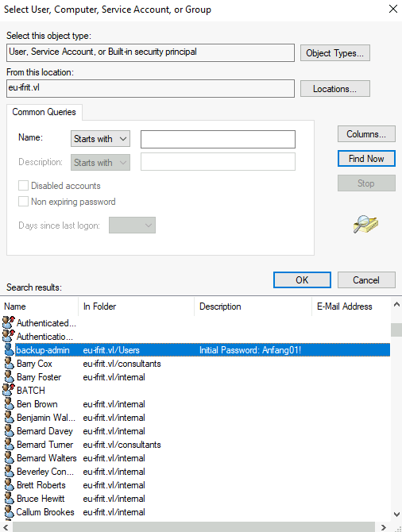Open the Name Starts with dropdown
The image size is (402, 532).
click(100, 139)
